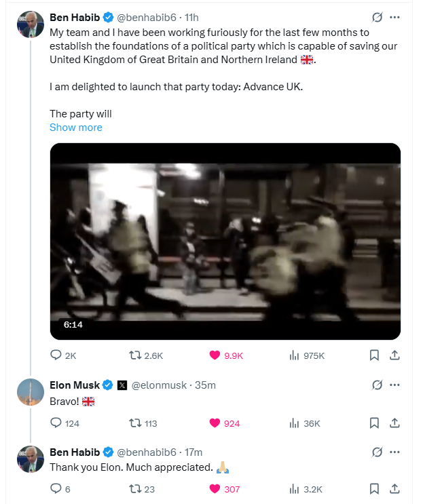This screenshot has height=504, width=423.
Task: View analytics on the 975K views post
Action: pos(295,355)
